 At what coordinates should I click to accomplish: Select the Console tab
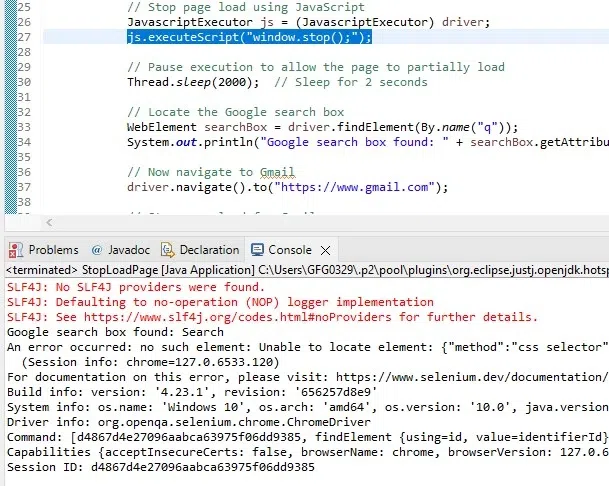(289, 250)
